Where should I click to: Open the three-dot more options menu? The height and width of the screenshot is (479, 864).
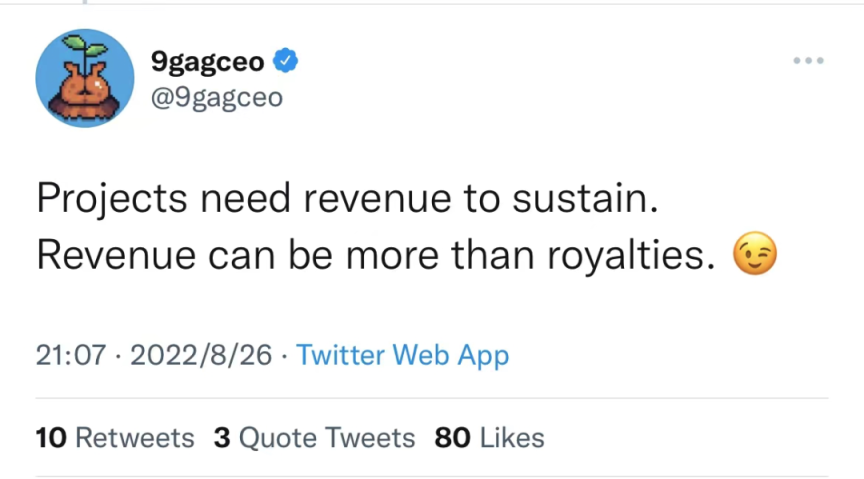pyautogui.click(x=808, y=61)
